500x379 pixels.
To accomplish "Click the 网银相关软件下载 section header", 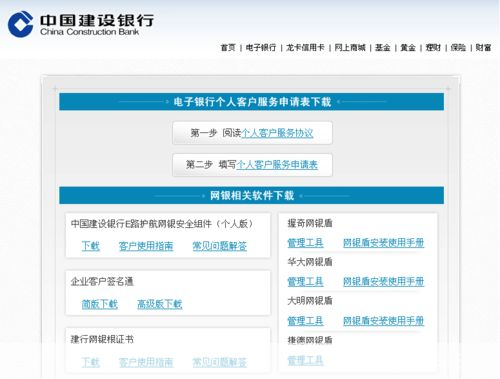I will [252, 195].
